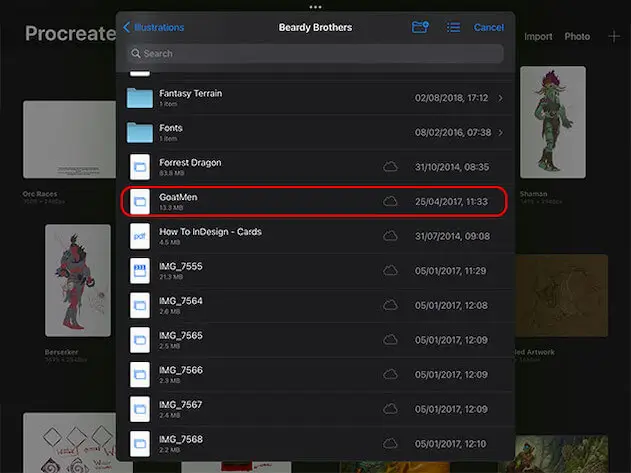Cancel the file picker

[x=489, y=27]
